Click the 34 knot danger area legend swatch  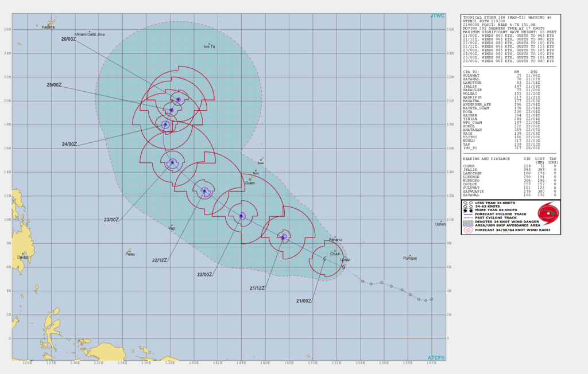(x=468, y=223)
